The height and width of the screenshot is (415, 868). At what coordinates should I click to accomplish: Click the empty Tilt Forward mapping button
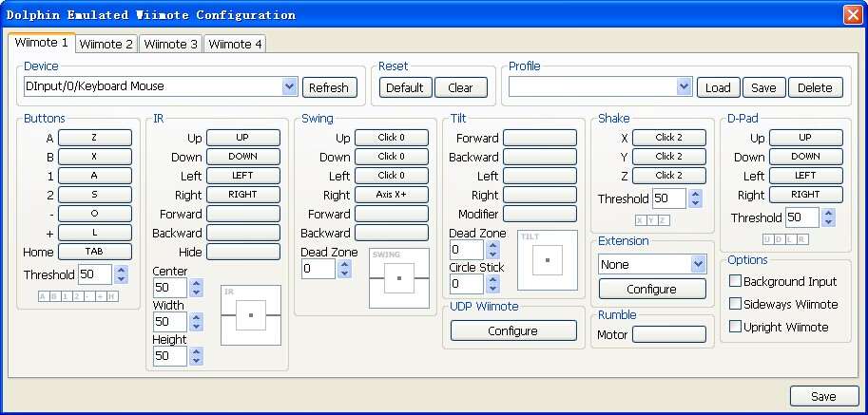[x=540, y=138]
